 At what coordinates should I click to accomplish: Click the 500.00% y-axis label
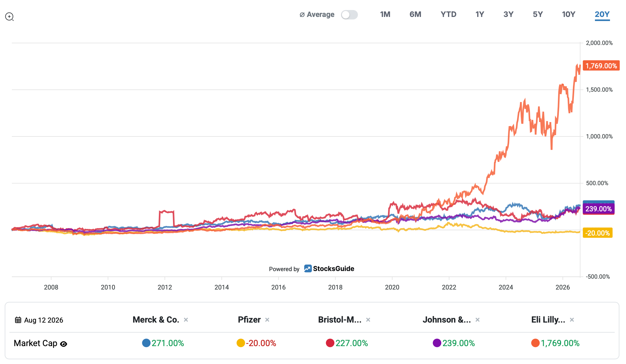click(x=597, y=183)
